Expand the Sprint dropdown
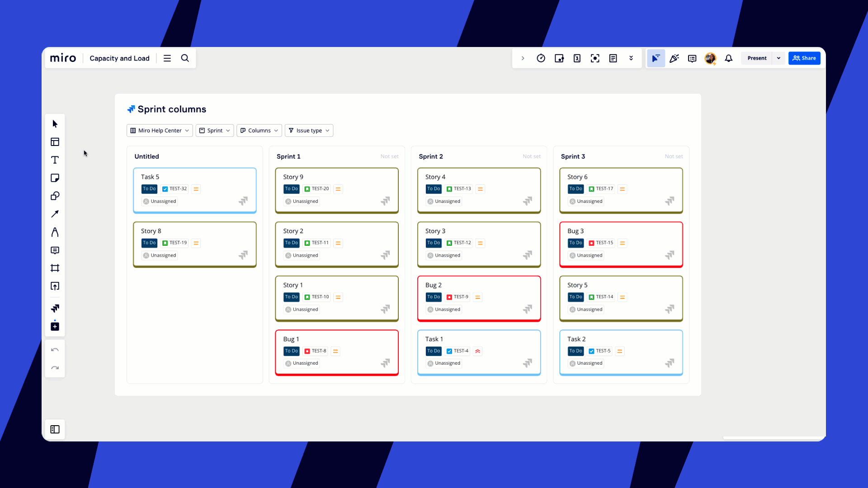Viewport: 868px width, 488px height. pyautogui.click(x=214, y=130)
